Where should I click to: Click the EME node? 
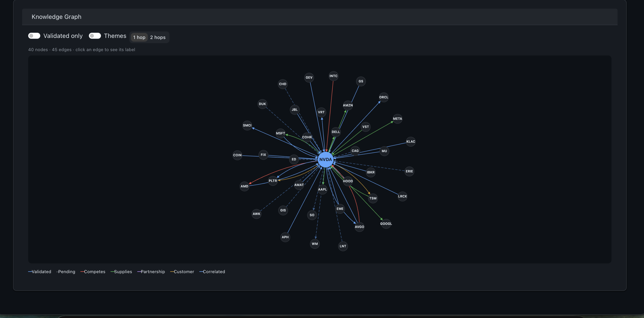(x=340, y=209)
